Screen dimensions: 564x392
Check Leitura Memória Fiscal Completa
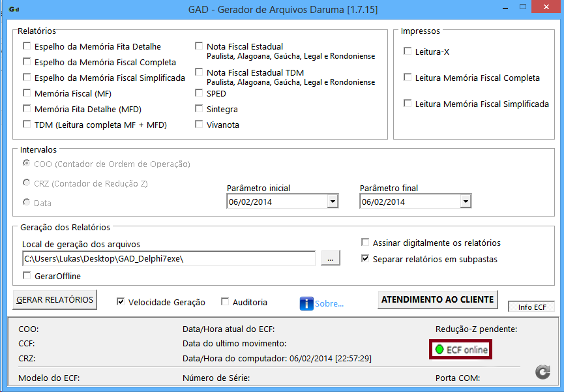[408, 78]
